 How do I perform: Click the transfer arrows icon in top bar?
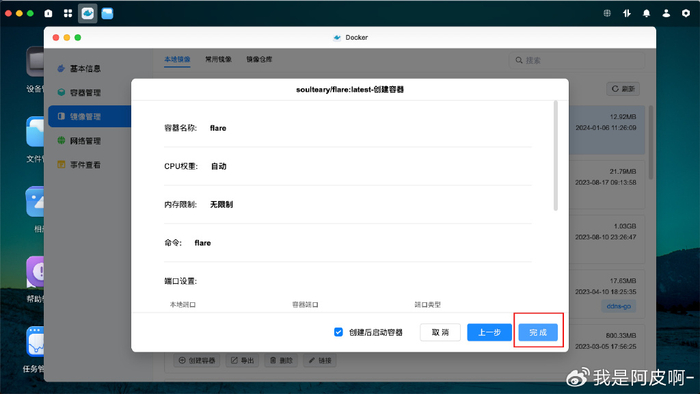627,13
